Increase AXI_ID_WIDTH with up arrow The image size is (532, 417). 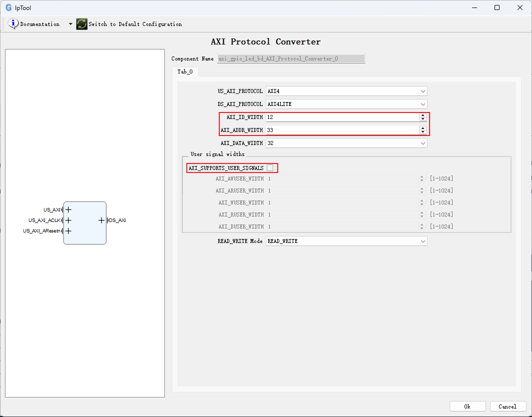423,115
